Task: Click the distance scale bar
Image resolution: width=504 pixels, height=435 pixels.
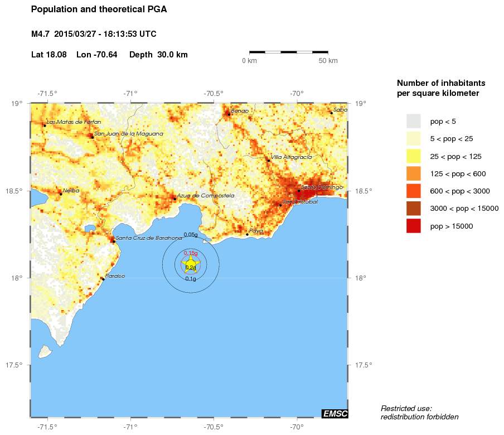Action: pos(288,52)
